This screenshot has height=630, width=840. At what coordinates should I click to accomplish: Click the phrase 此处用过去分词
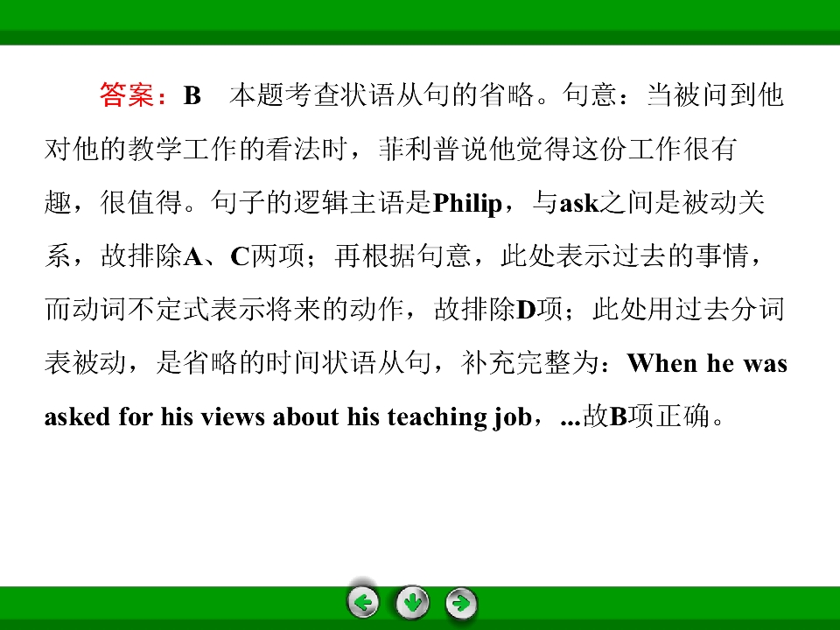click(x=689, y=310)
